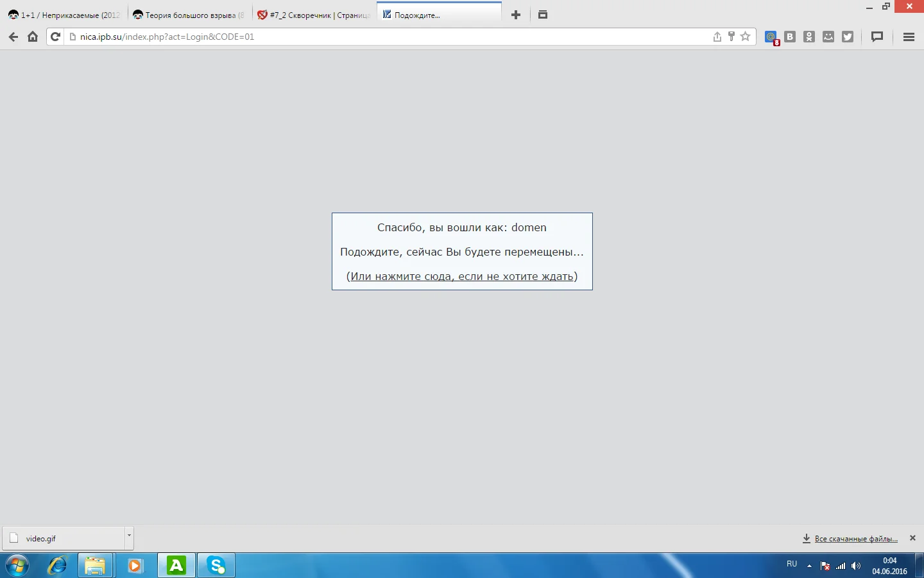Follow the "Или нажмите сюда, если не хотите ждать" link
924x578 pixels.
click(462, 276)
